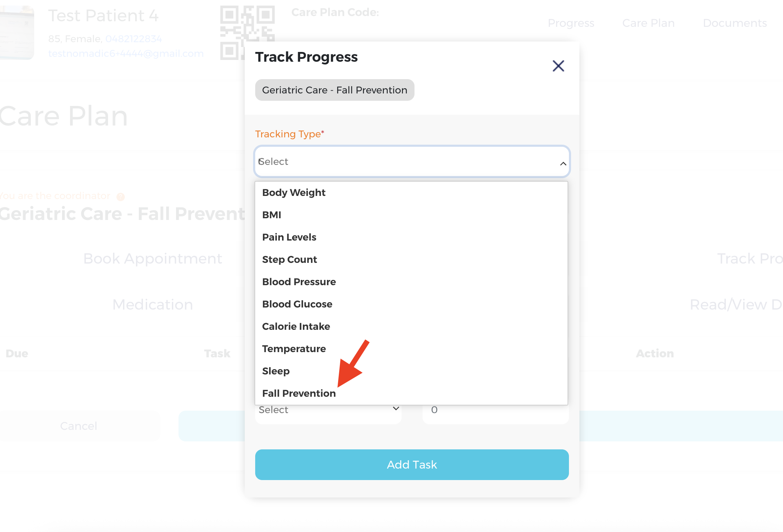The image size is (783, 532).
Task: Click the numeric field showing 0
Action: point(495,410)
